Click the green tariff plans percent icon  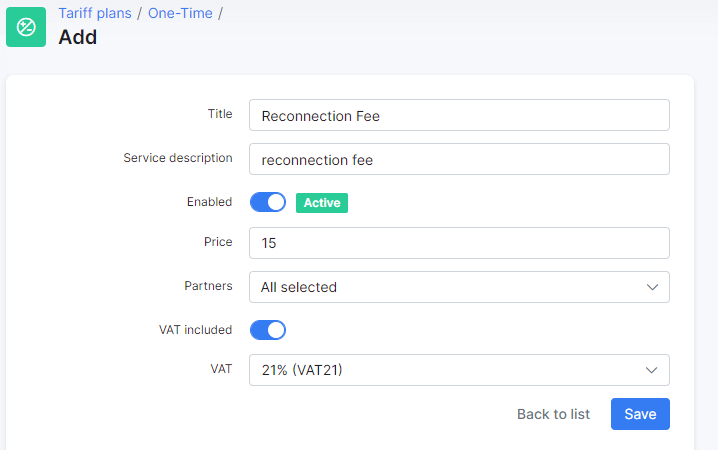click(x=26, y=27)
